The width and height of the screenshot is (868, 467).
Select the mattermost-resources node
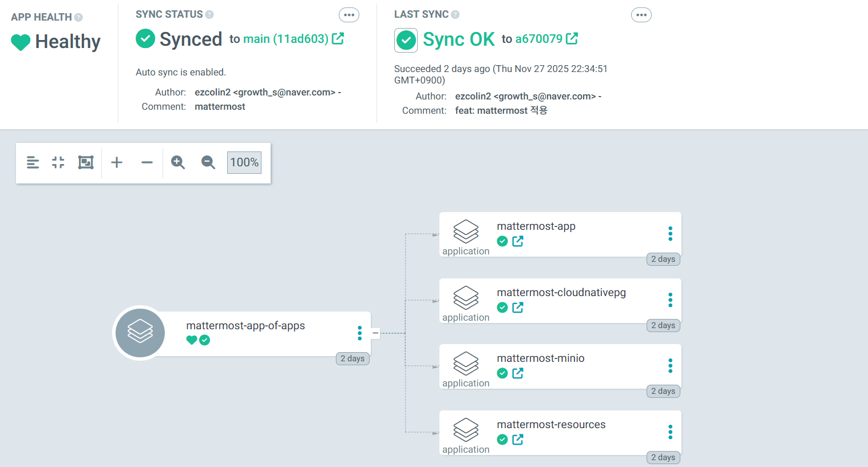tap(560, 433)
